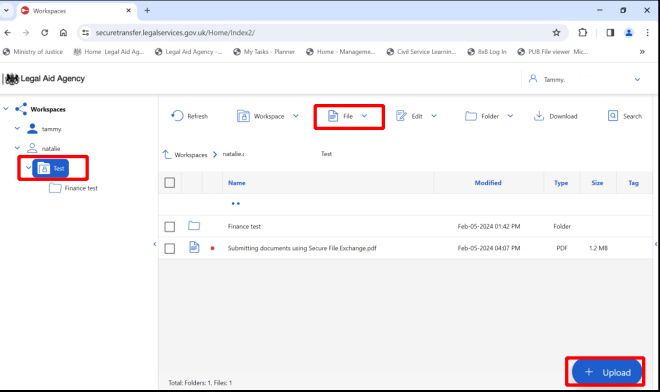Open the Finance test folder name
The width and height of the screenshot is (660, 392).
point(244,227)
